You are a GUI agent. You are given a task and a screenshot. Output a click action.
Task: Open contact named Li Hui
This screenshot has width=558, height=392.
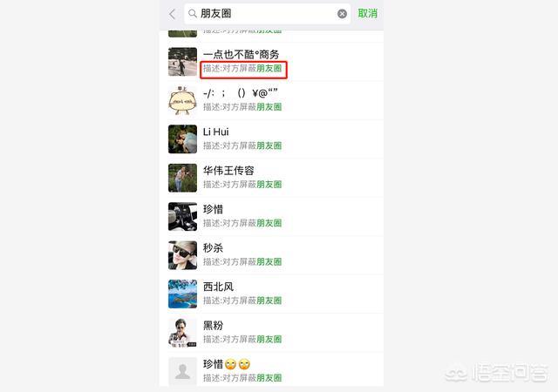(x=215, y=132)
